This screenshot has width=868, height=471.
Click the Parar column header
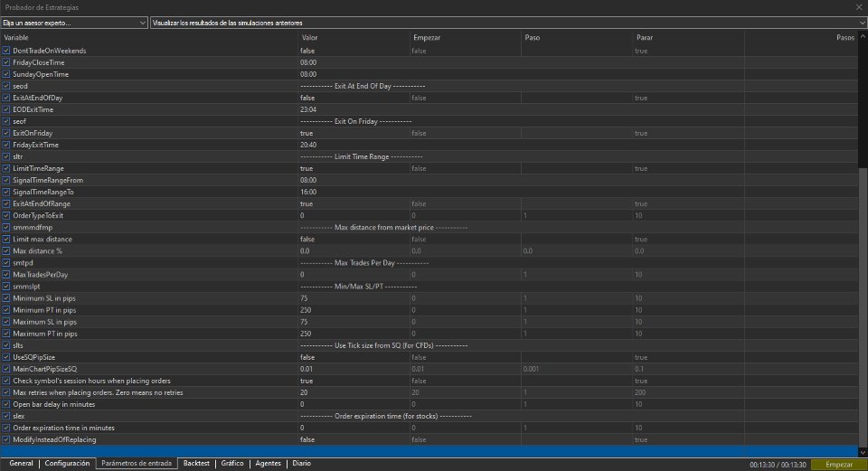point(645,38)
